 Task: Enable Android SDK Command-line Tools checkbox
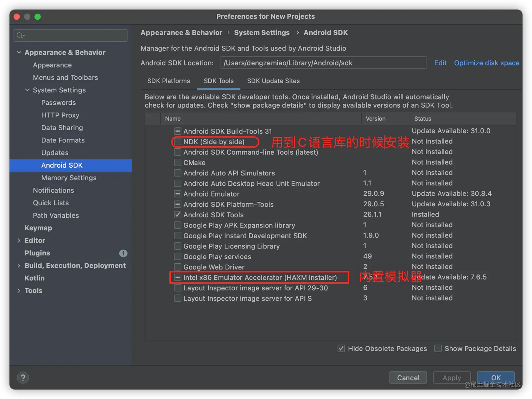click(x=178, y=152)
